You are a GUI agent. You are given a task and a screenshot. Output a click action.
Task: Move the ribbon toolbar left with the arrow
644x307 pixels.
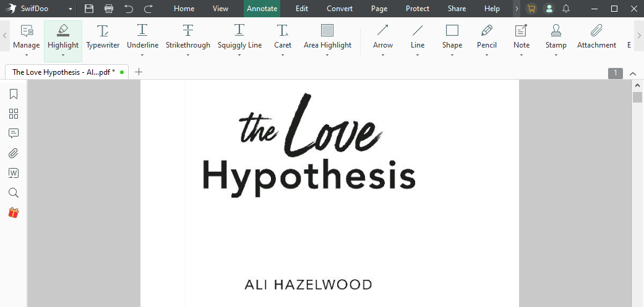point(4,35)
